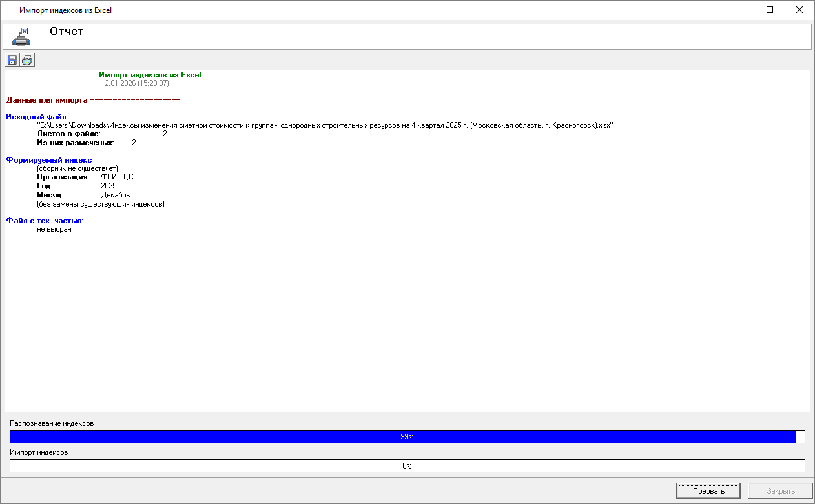
Task: Click the source xlsx file path line
Action: [324, 125]
